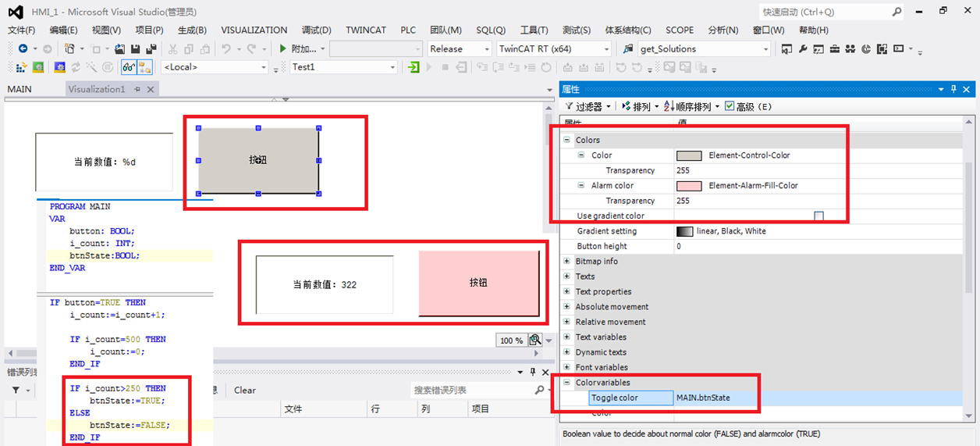
Task: Click the green Start play arrow
Action: tap(282, 48)
